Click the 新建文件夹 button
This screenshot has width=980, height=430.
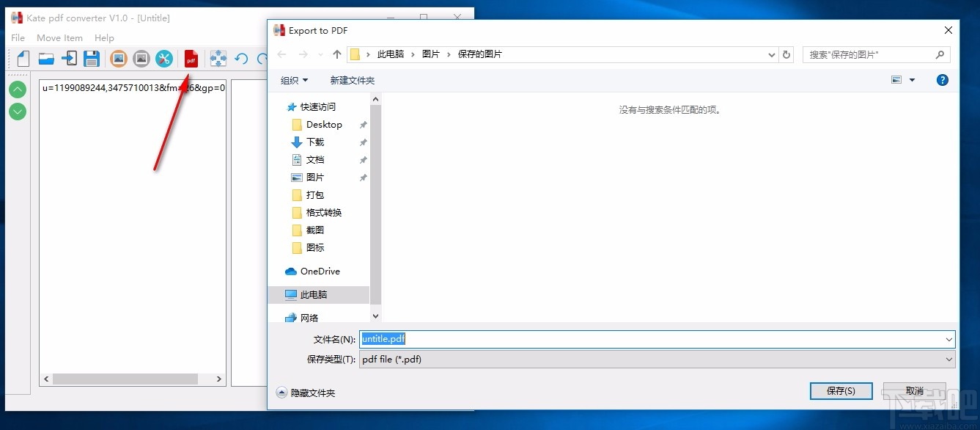(x=353, y=80)
